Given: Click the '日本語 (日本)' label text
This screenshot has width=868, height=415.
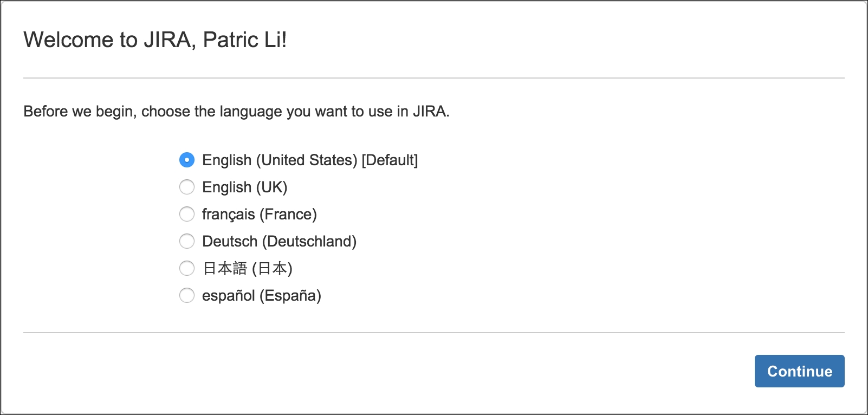Looking at the screenshot, I should (x=248, y=268).
